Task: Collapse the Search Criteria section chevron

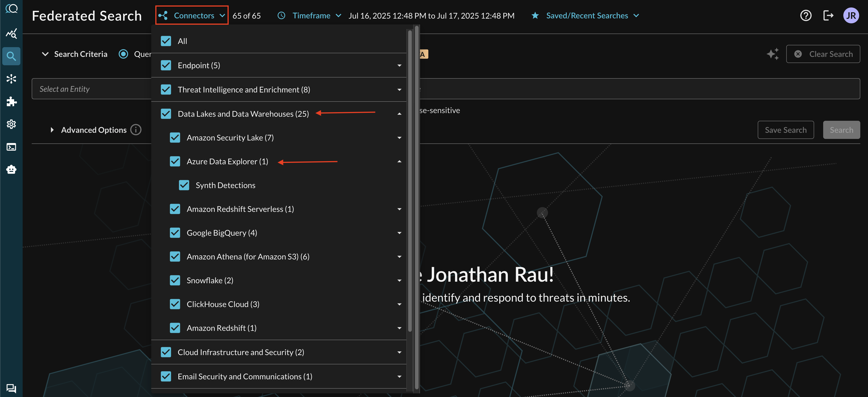Action: pos(45,54)
